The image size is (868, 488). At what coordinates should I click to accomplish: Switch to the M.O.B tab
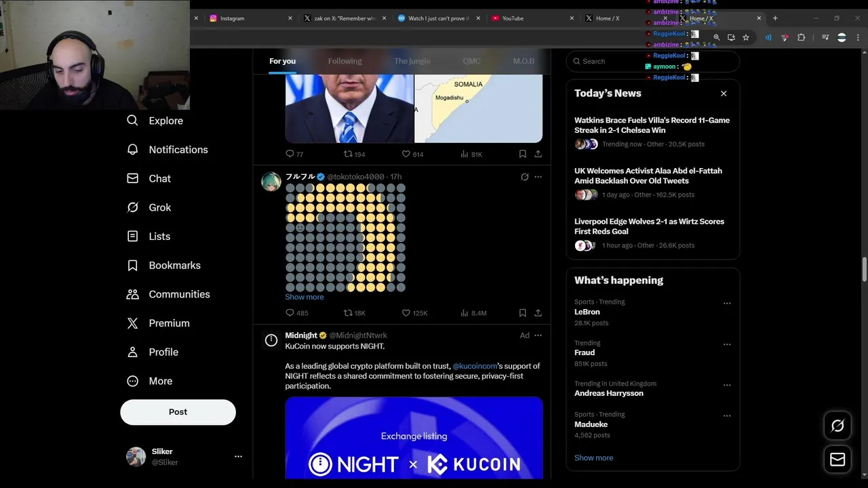(x=524, y=61)
